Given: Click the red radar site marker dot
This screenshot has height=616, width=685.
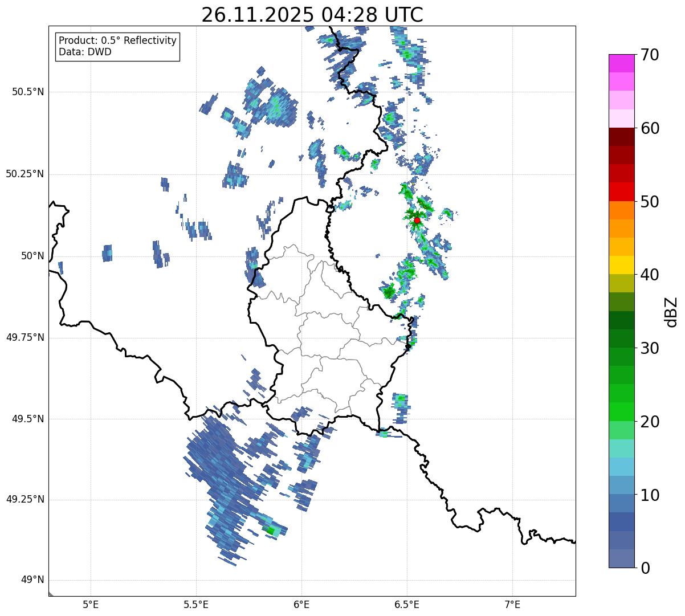Looking at the screenshot, I should coord(417,220).
